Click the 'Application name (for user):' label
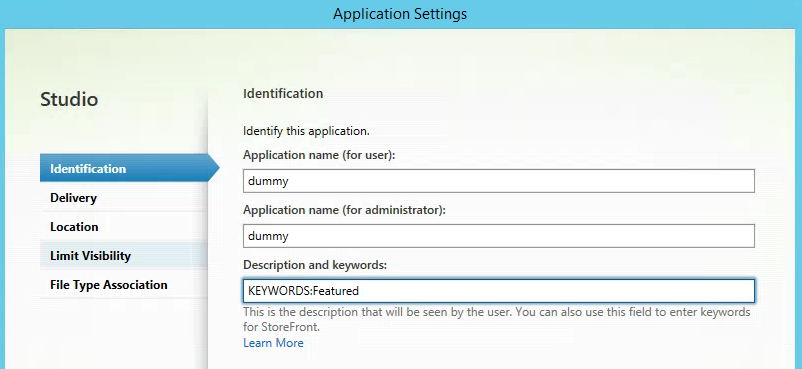The height and width of the screenshot is (369, 802). [x=319, y=155]
